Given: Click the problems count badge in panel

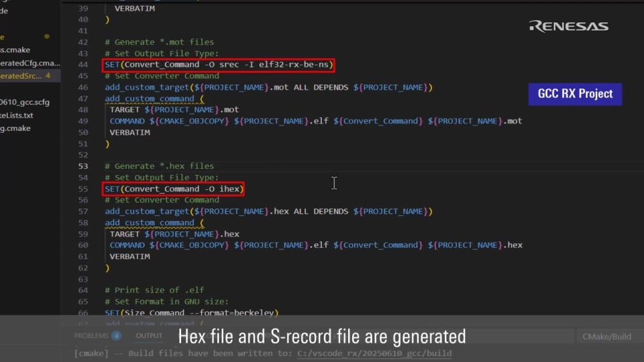Looking at the screenshot, I should [116, 336].
